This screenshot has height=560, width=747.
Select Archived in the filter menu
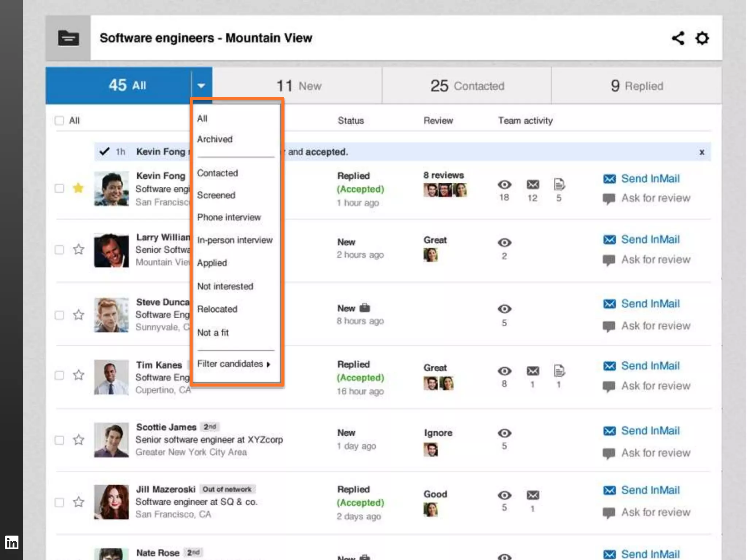coord(214,139)
